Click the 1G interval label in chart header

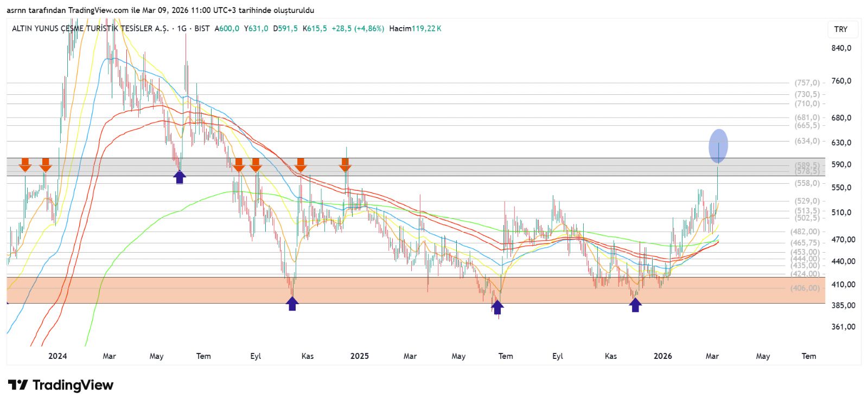182,29
